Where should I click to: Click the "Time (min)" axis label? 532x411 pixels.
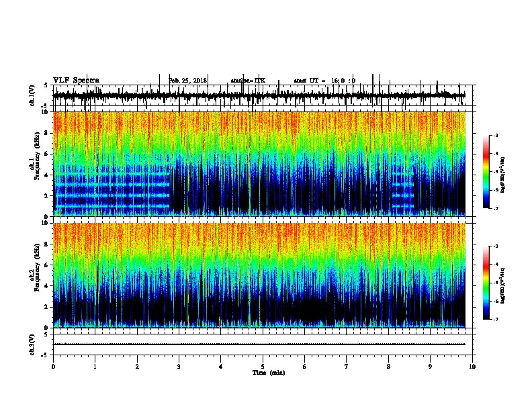[x=269, y=373]
